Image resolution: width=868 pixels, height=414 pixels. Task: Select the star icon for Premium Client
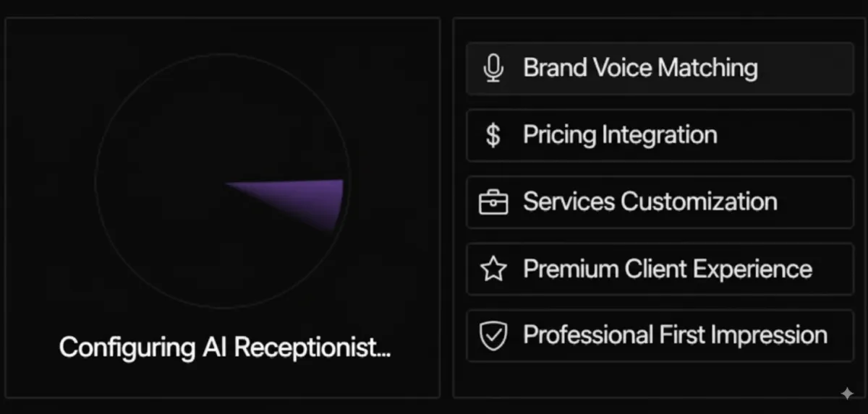click(x=493, y=269)
